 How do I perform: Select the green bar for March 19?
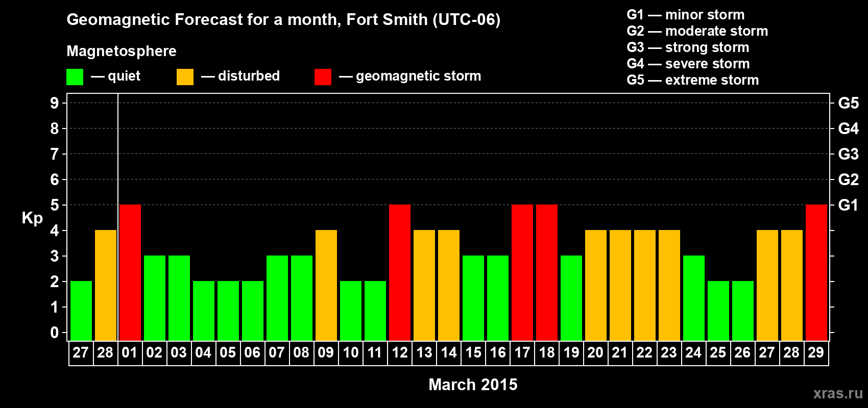(x=571, y=298)
